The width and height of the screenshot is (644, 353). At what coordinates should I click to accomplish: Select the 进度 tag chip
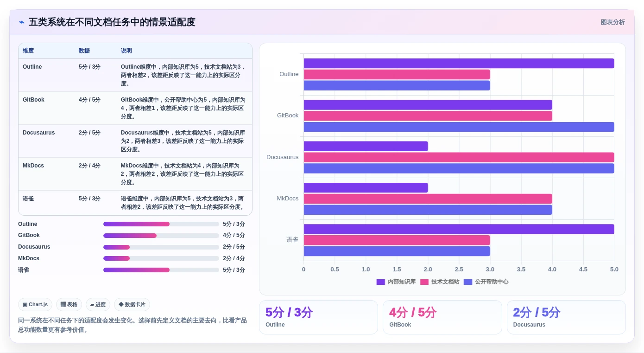(98, 304)
